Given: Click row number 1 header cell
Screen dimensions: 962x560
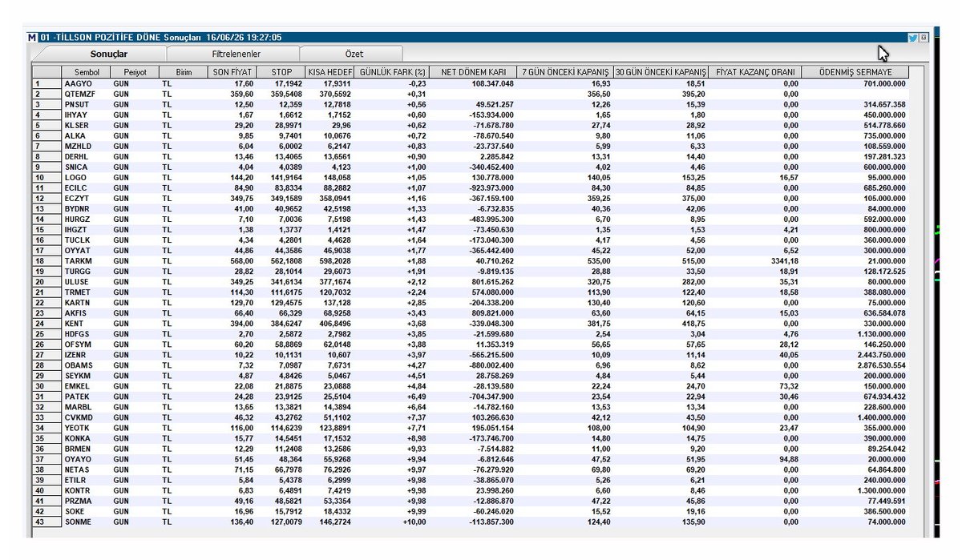Looking at the screenshot, I should (x=46, y=83).
